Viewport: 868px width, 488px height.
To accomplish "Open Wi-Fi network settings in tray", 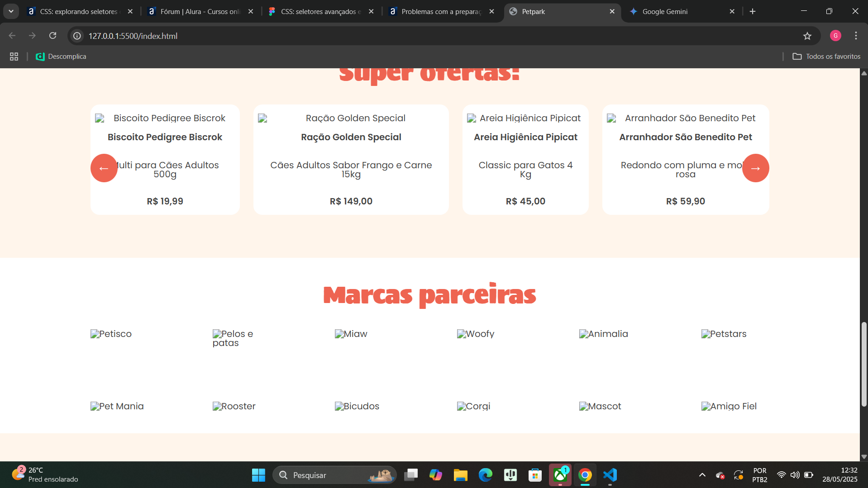I will coord(781,475).
